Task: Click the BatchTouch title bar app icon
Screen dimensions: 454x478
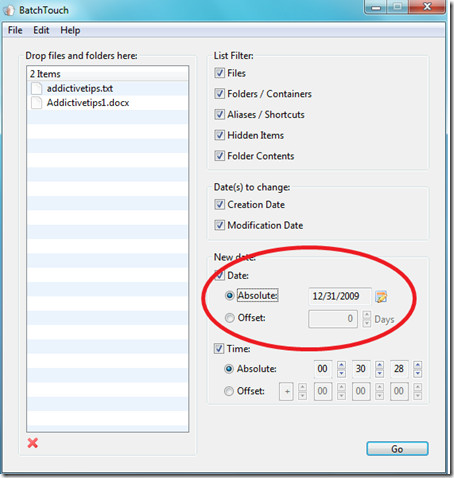Action: (9, 10)
